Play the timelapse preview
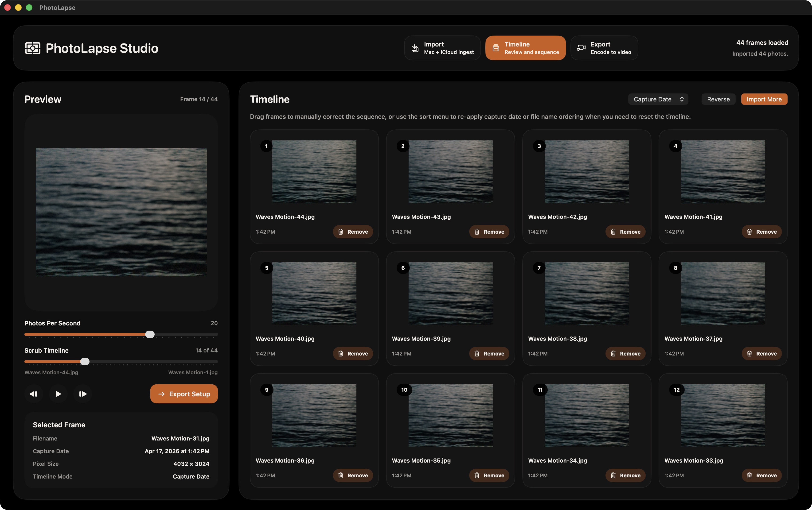The image size is (812, 510). tap(58, 394)
